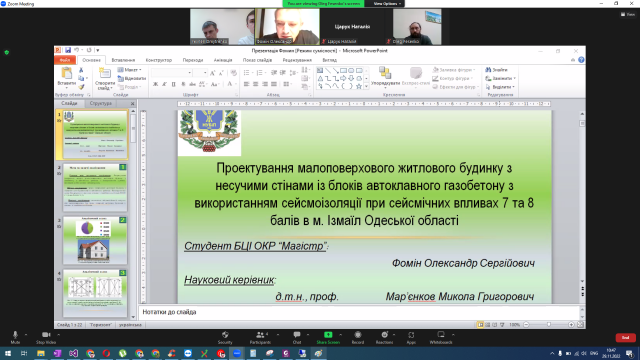Screen dimensions: 640x360
Task: Select the rectangle shape in shapes gallery
Action: pyautogui.click(x=343, y=70)
